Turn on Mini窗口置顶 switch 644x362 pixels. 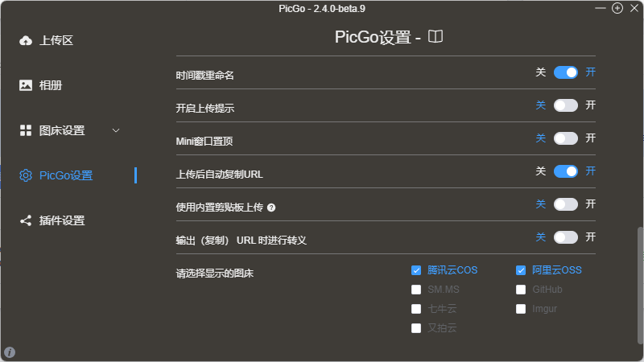click(x=566, y=138)
